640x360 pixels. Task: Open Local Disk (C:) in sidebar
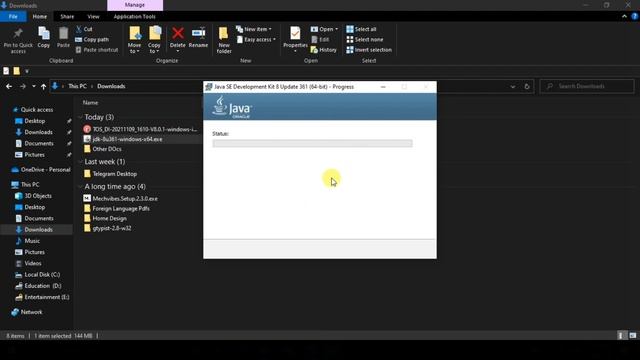[38, 275]
